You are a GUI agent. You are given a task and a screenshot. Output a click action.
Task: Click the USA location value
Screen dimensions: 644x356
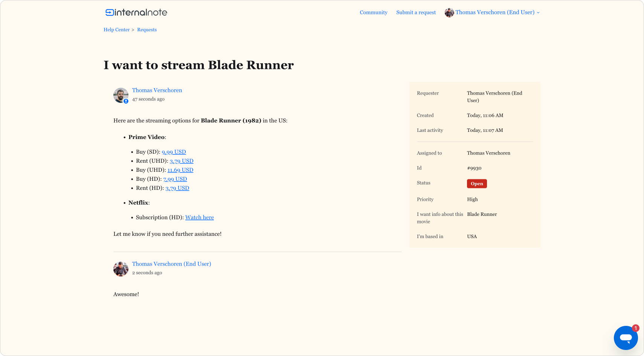pos(472,237)
